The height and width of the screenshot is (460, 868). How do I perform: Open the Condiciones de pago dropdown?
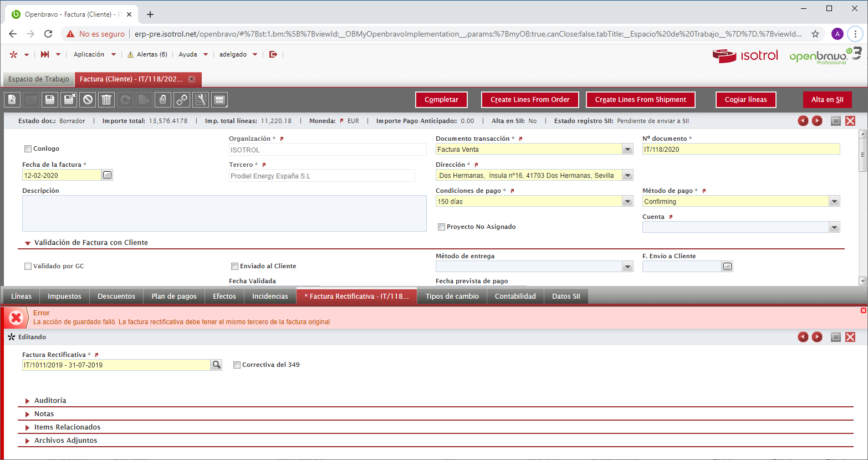(627, 202)
